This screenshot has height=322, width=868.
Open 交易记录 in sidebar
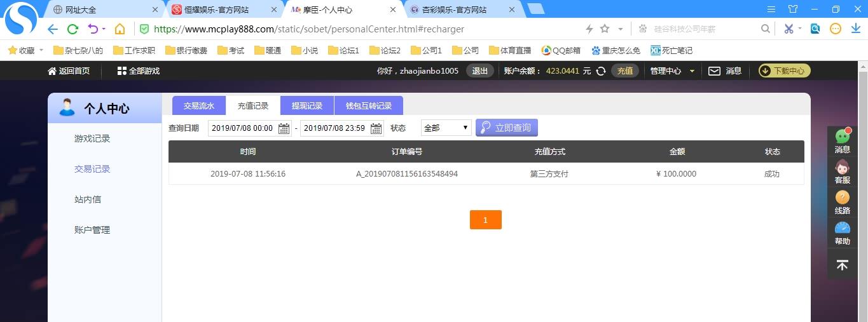coord(92,169)
